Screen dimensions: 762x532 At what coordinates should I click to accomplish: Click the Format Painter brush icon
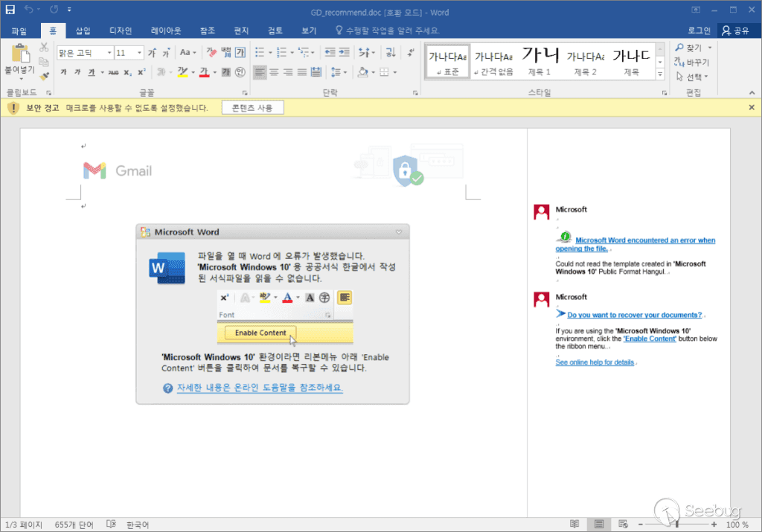click(44, 75)
